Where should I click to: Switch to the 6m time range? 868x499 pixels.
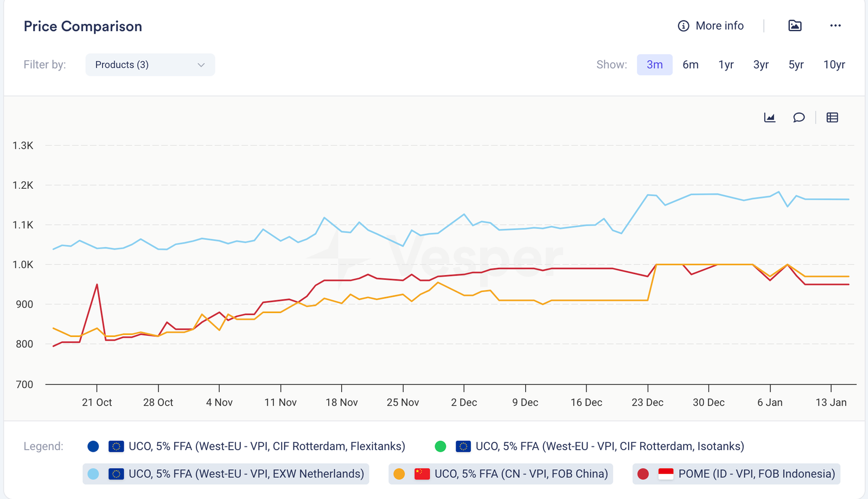pyautogui.click(x=690, y=65)
